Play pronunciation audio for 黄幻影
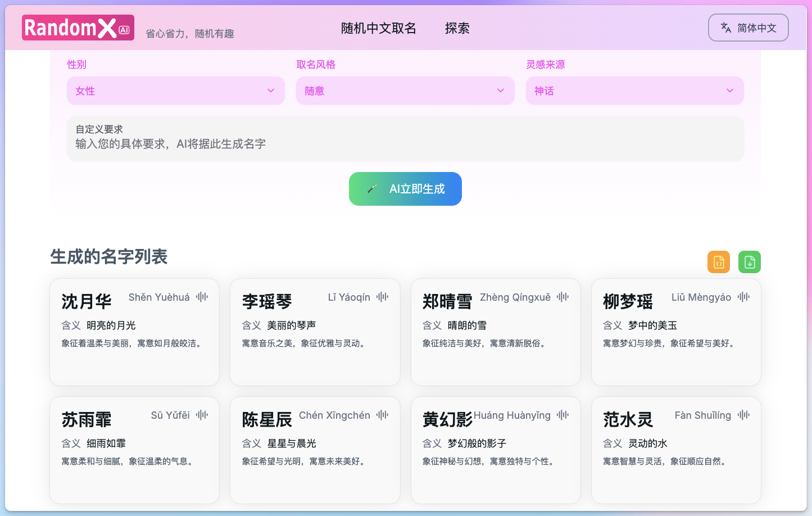812x516 pixels. tap(562, 415)
